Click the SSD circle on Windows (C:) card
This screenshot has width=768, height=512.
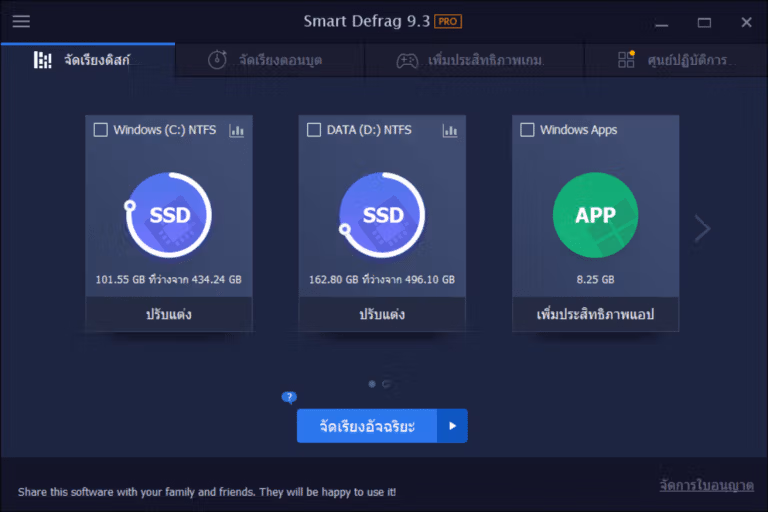(168, 215)
